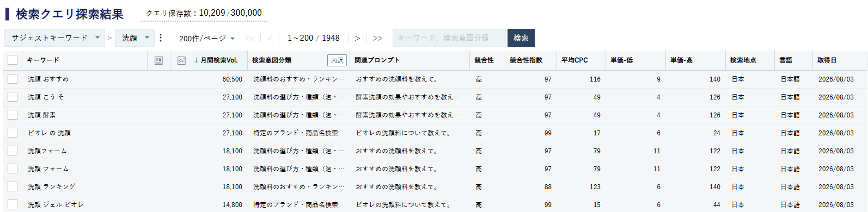Check the row for 洗顔 こう そ
Viewport: 868px width, 212px height.
pyautogui.click(x=13, y=97)
